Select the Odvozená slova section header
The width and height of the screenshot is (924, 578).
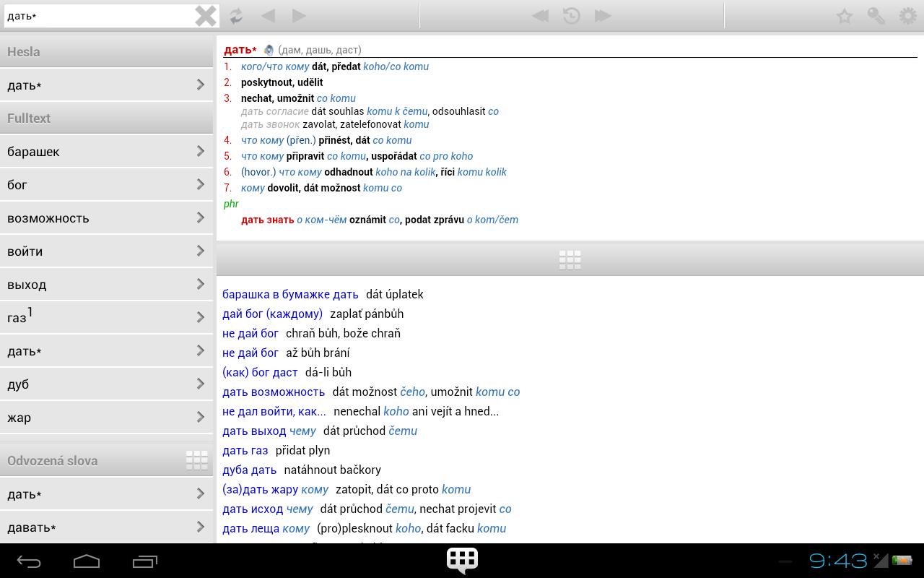coord(106,460)
